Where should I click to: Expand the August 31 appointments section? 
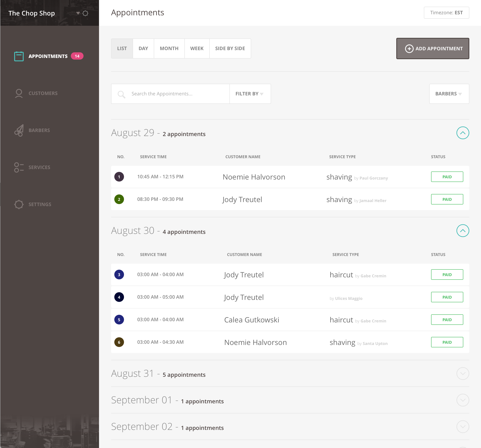click(462, 374)
